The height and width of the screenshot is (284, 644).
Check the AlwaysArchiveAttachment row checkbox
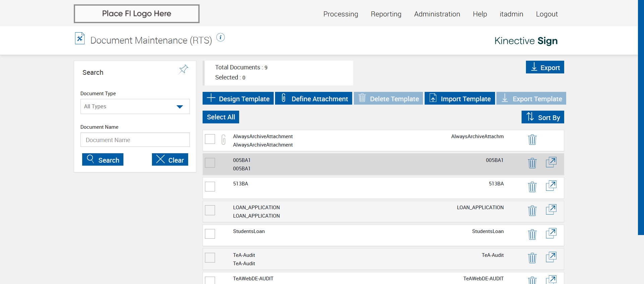tap(210, 139)
